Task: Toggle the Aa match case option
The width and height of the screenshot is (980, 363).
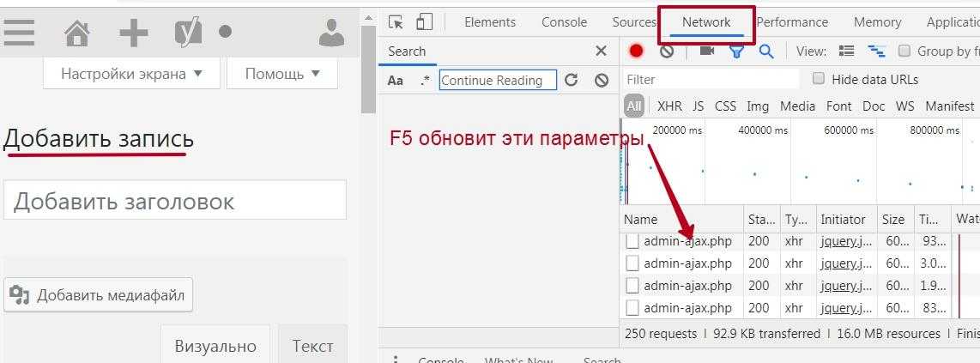Action: 396,81
